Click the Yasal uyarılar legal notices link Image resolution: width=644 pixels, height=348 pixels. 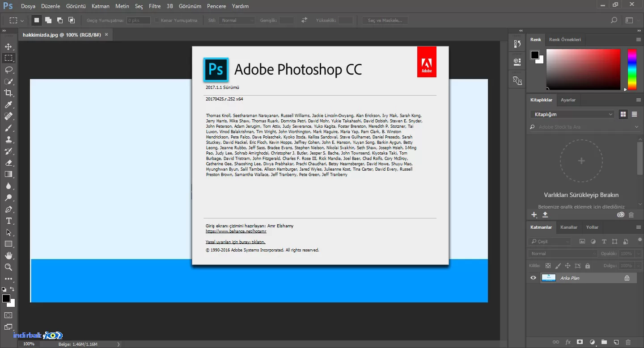click(235, 242)
